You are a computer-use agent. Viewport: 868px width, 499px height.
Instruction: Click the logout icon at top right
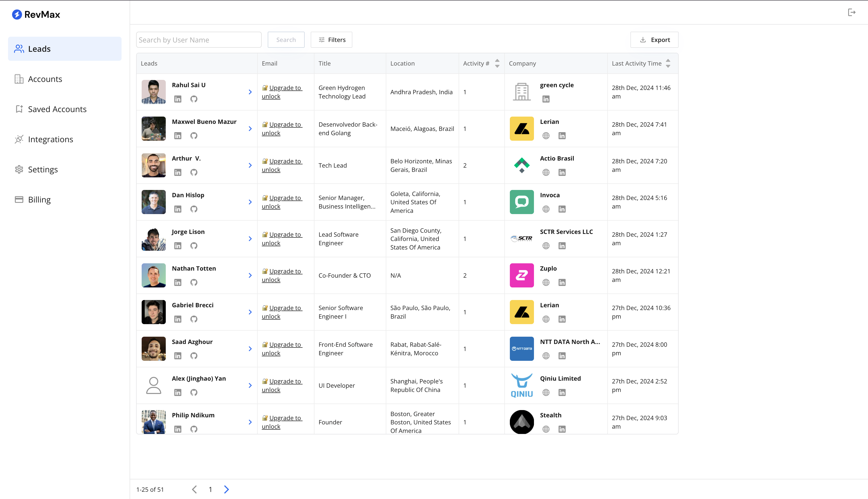click(852, 13)
